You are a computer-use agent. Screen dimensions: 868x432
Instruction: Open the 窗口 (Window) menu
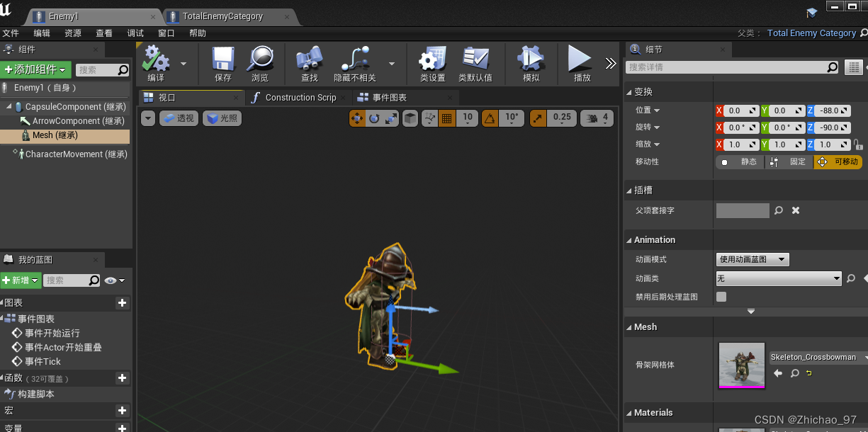166,33
